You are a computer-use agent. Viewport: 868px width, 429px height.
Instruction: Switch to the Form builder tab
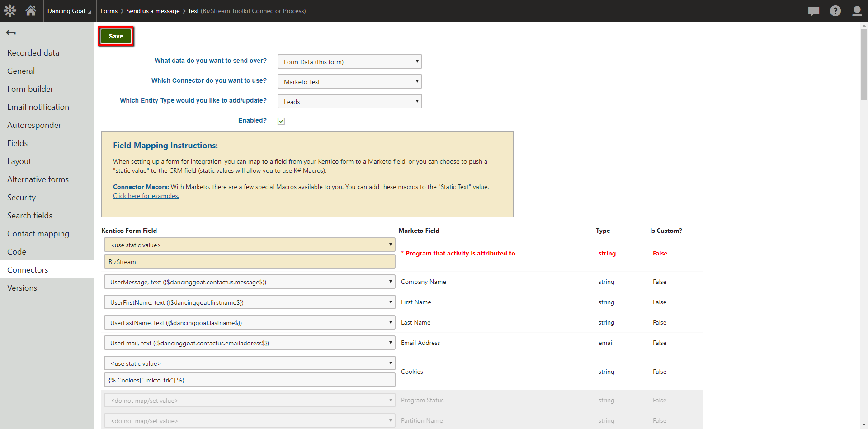tap(30, 89)
